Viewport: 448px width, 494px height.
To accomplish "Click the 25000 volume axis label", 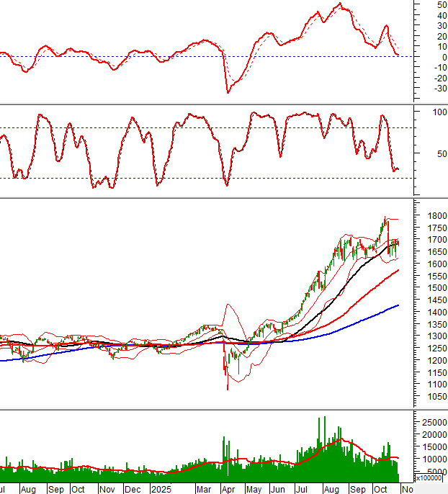I will [431, 421].
